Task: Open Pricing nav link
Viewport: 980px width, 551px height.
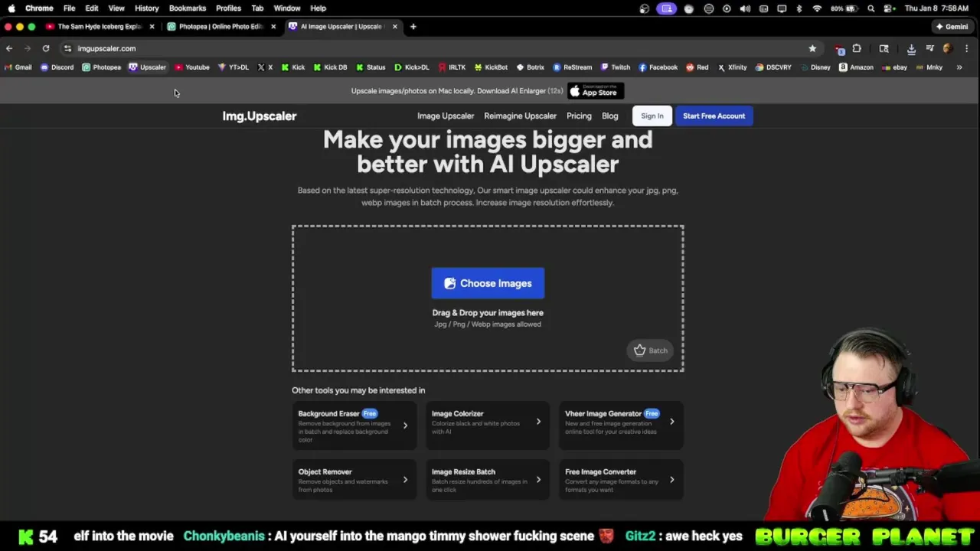Action: coord(579,116)
